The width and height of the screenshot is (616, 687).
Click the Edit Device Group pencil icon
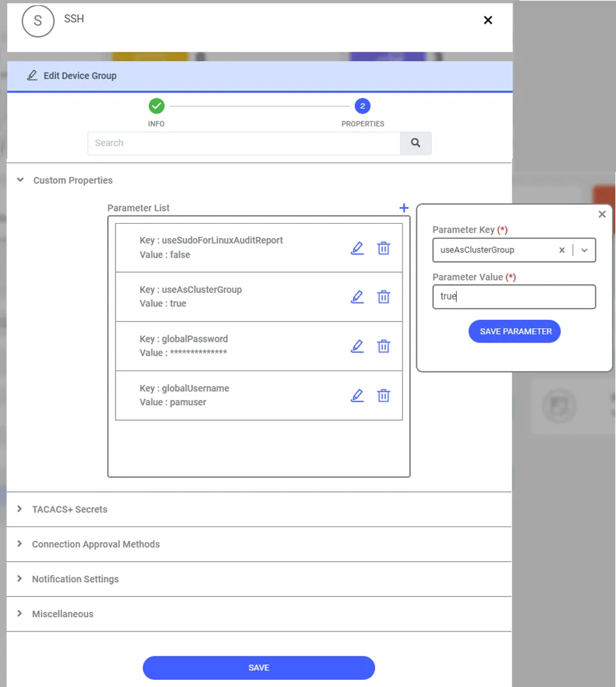[x=32, y=76]
